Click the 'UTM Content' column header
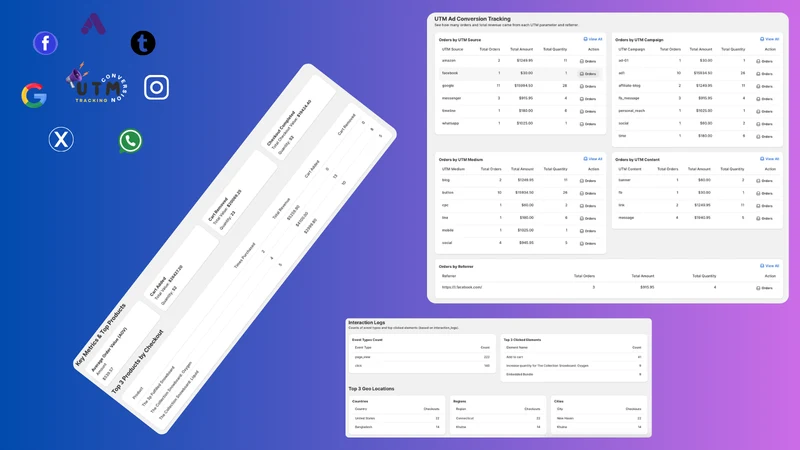Viewport: 800px width, 450px height. coord(630,169)
